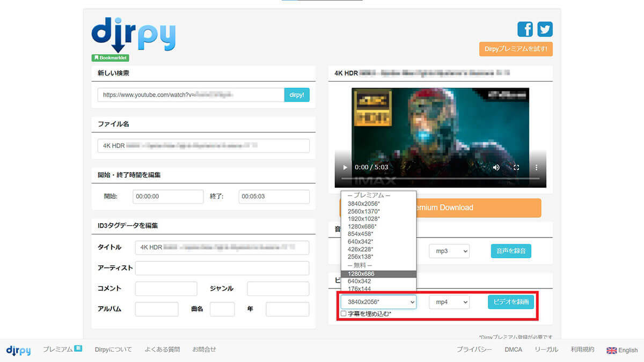Viewport: 644px width, 362px height.
Task: Open the Dirpyについて footer link
Action: pos(113,350)
